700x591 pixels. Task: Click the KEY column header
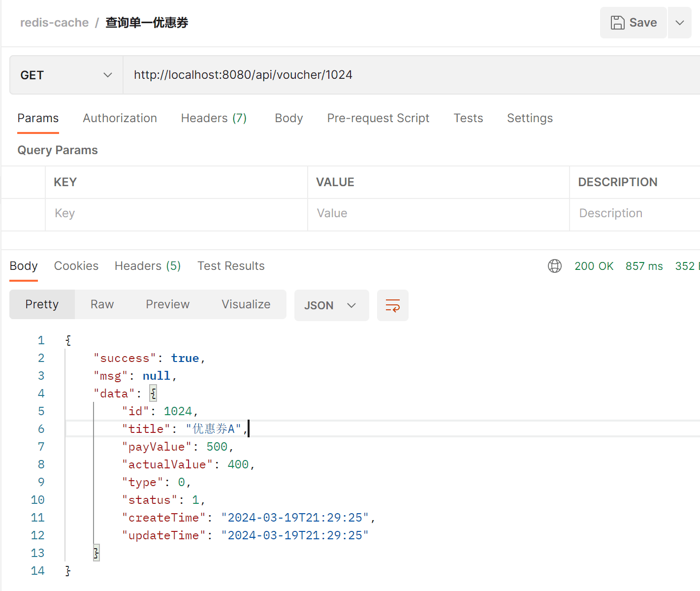tap(65, 182)
